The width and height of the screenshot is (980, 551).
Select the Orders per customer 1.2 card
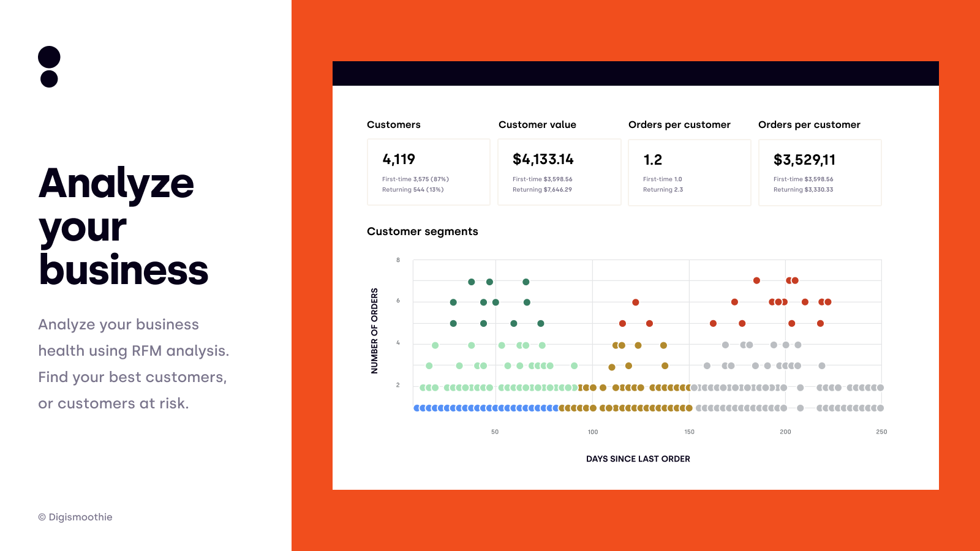(x=690, y=172)
